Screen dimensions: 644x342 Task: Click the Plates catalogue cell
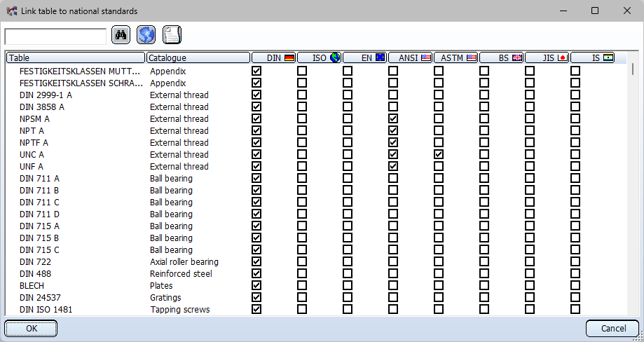coord(161,285)
